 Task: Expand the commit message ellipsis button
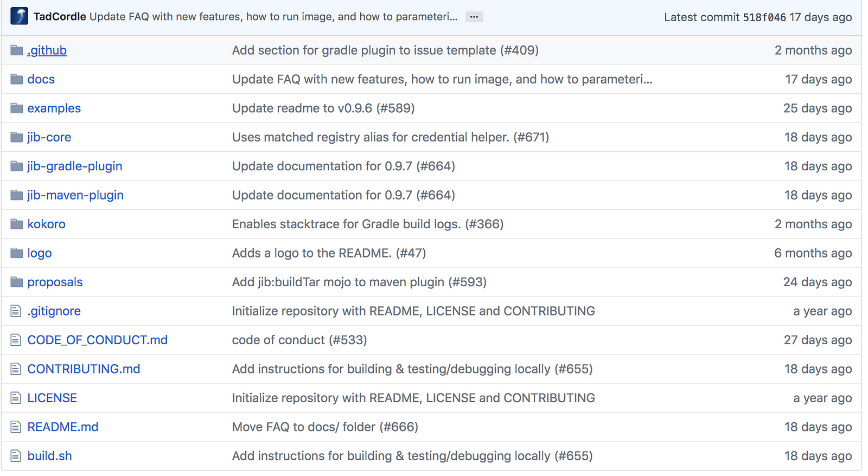474,17
